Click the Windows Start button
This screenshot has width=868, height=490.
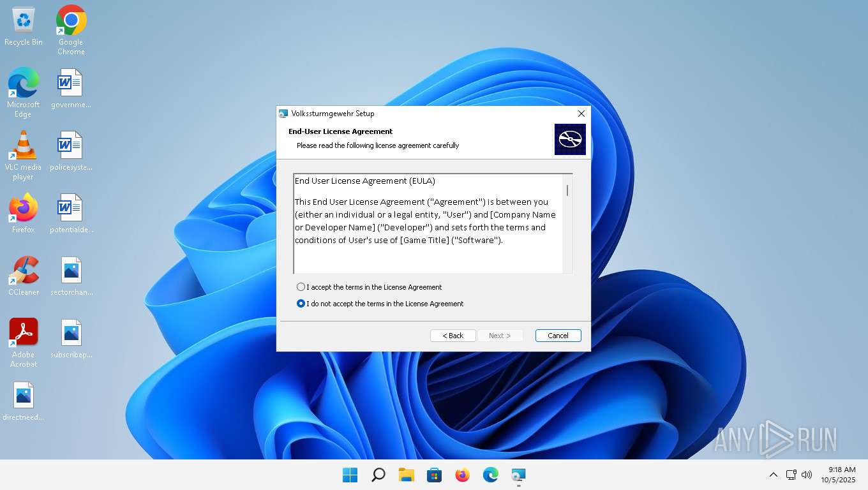click(x=350, y=475)
